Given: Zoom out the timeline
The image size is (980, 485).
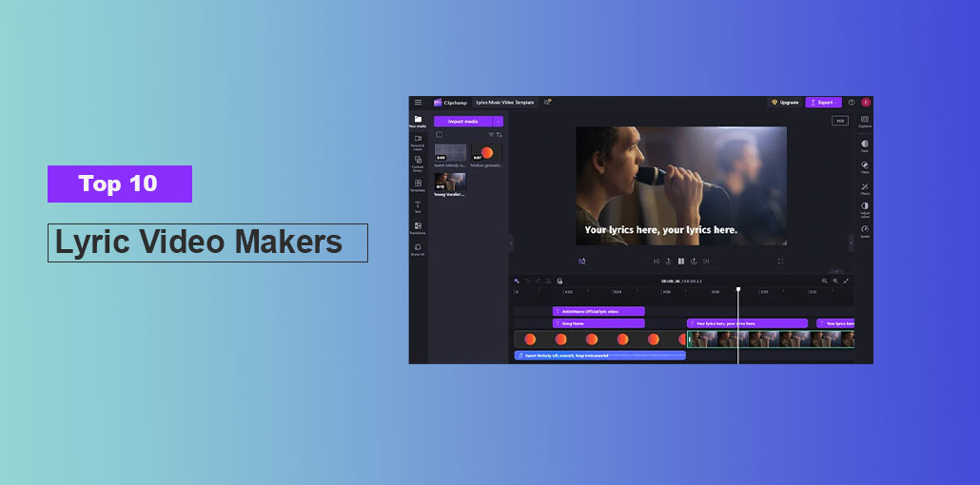Looking at the screenshot, I should (x=824, y=281).
